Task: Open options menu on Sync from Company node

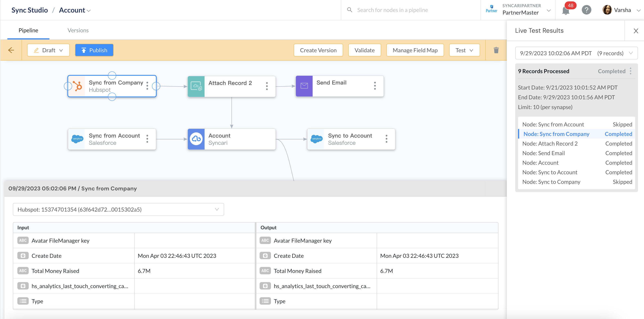Action: [x=147, y=86]
